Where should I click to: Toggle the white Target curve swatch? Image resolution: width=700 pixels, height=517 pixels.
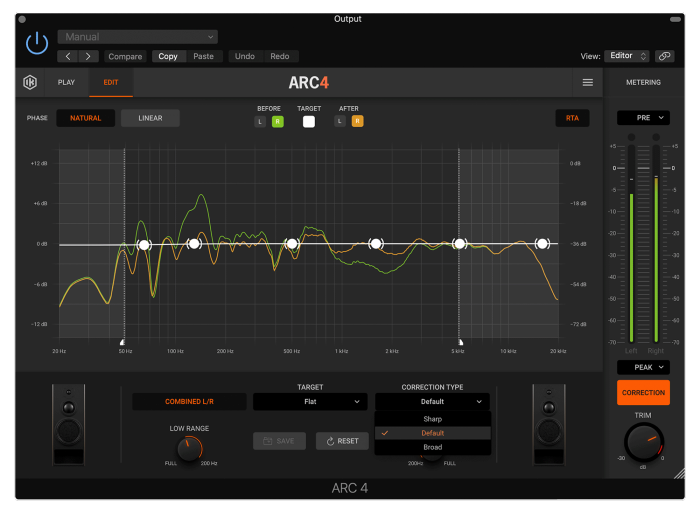point(309,121)
